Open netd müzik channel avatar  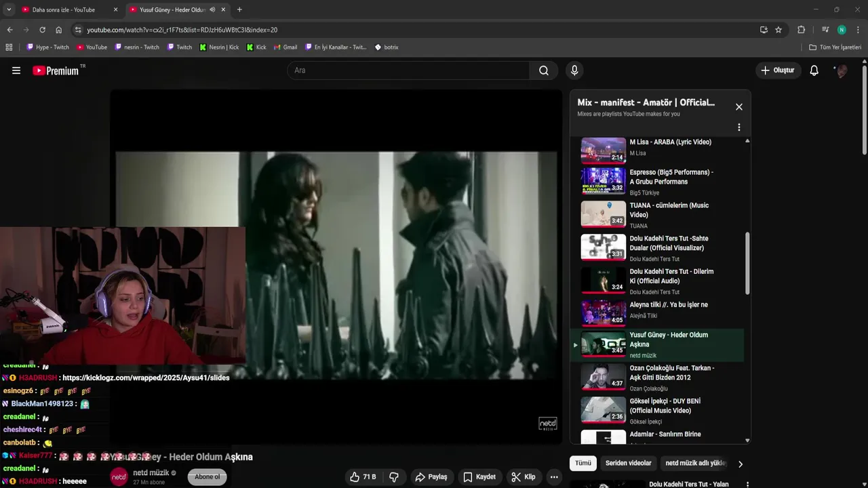(119, 477)
